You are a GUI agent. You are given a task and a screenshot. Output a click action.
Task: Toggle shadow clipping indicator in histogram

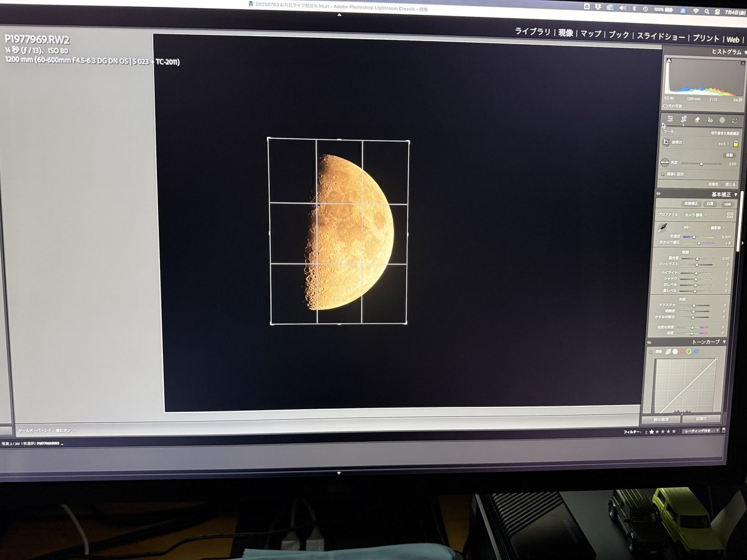tap(669, 61)
